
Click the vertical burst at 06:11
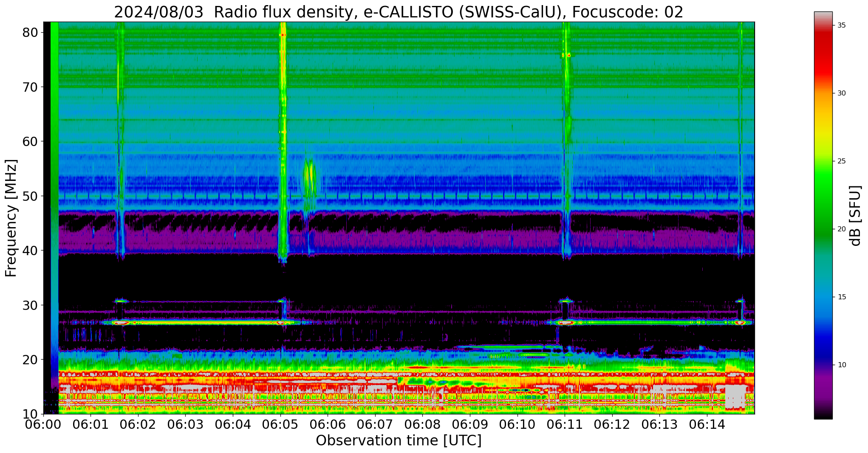coord(566,140)
